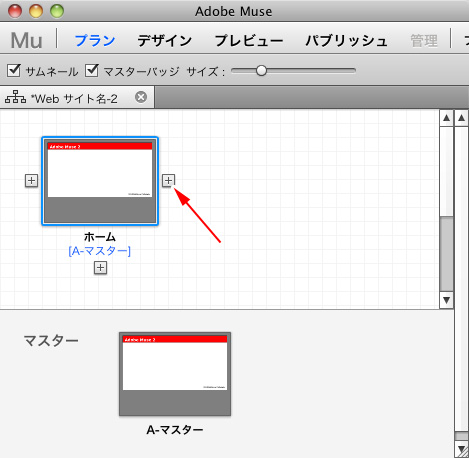
Task: Click inner scrollbar down arrow
Action: 446,300
